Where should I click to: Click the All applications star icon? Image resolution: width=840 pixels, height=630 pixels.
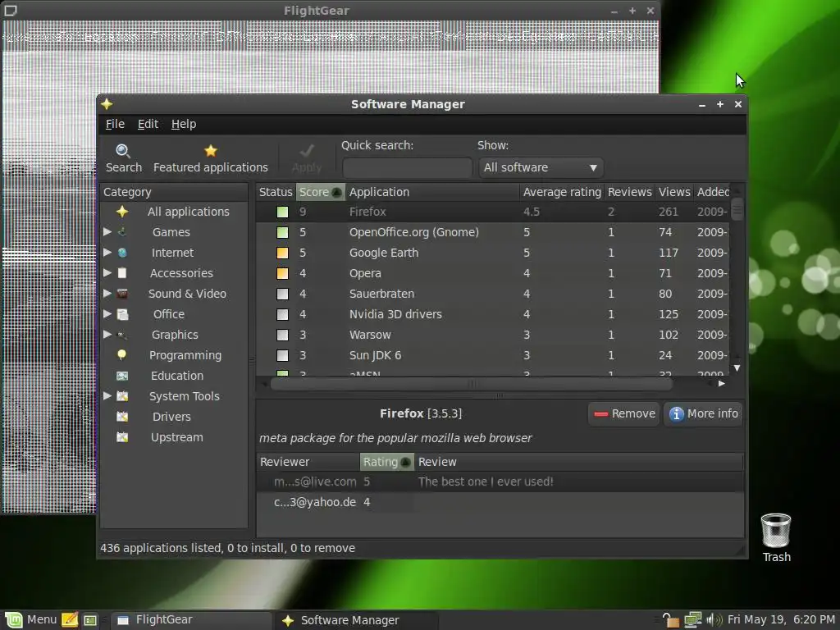(x=122, y=212)
